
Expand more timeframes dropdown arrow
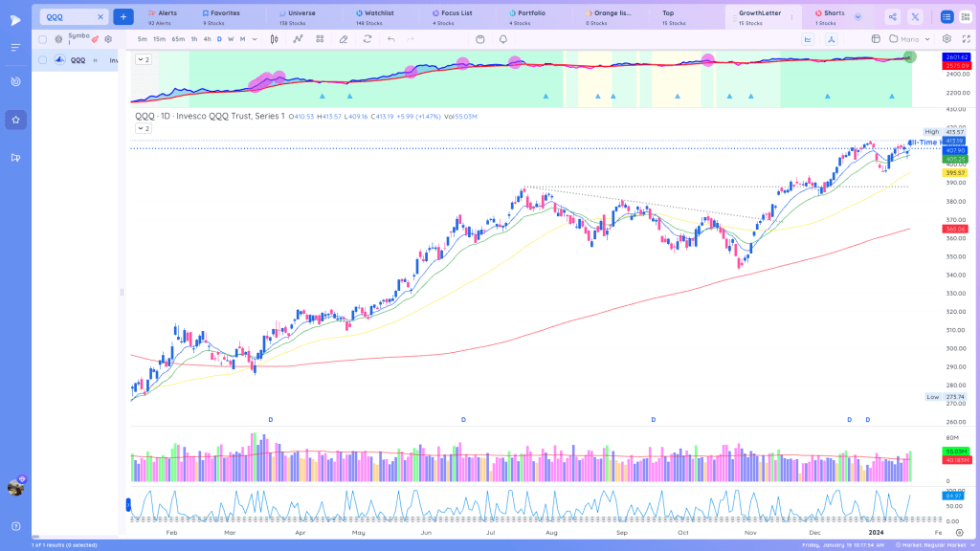tap(255, 39)
